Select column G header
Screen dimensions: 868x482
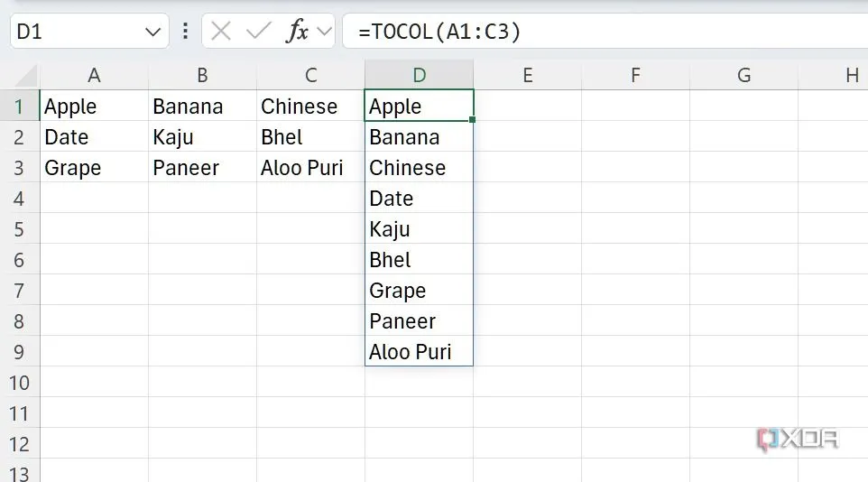click(743, 76)
